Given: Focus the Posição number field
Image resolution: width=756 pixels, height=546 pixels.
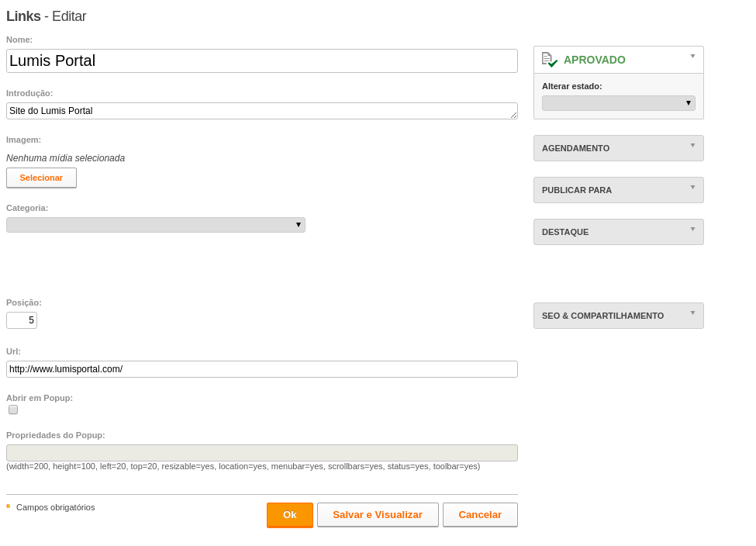Looking at the screenshot, I should tap(22, 320).
